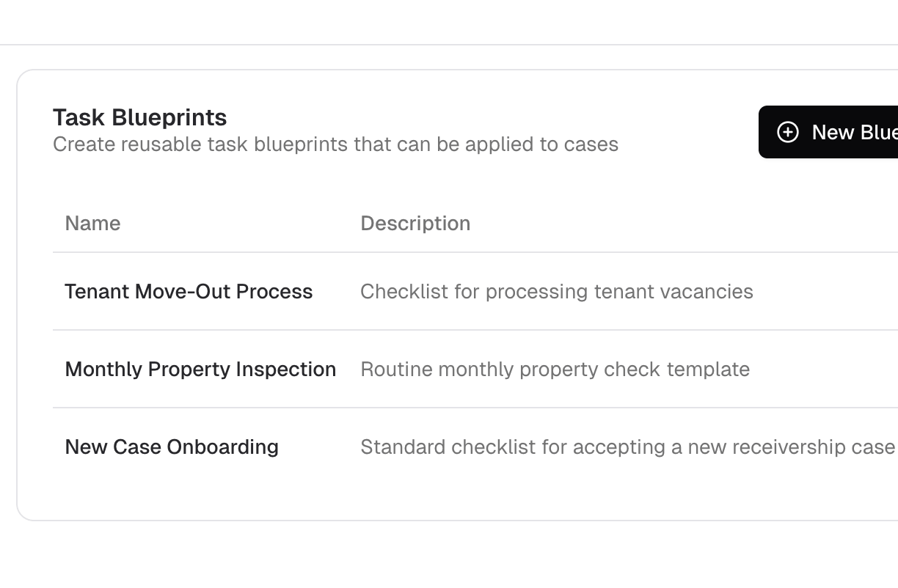
Task: Click the New Case Onboarding table row
Action: (x=440, y=446)
